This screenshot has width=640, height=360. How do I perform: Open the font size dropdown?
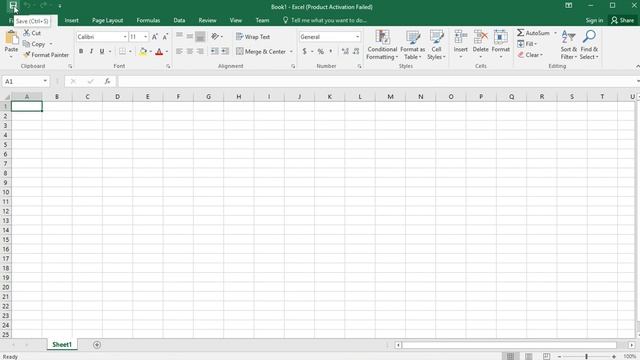click(x=146, y=37)
